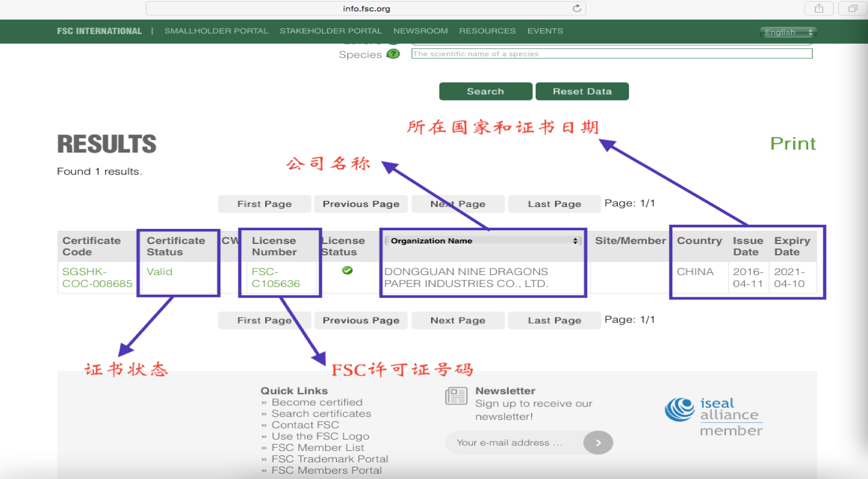The image size is (868, 479).
Task: Click the Species help question icon
Action: 393,54
